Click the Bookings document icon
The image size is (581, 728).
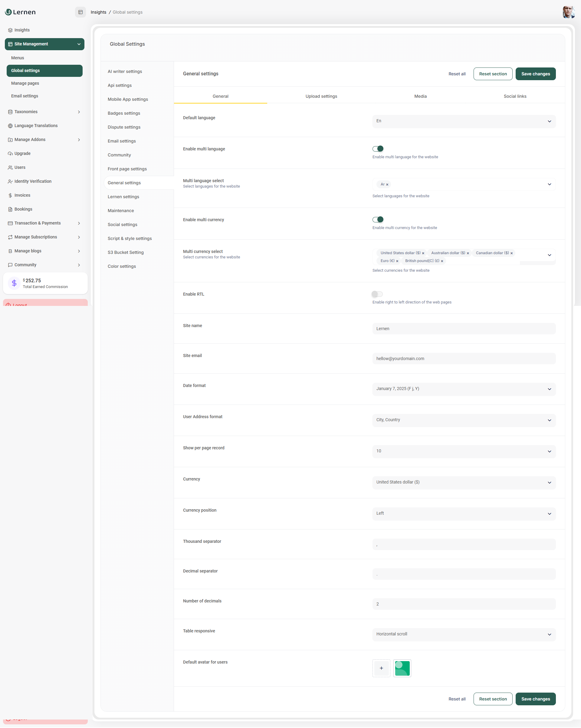coord(10,209)
